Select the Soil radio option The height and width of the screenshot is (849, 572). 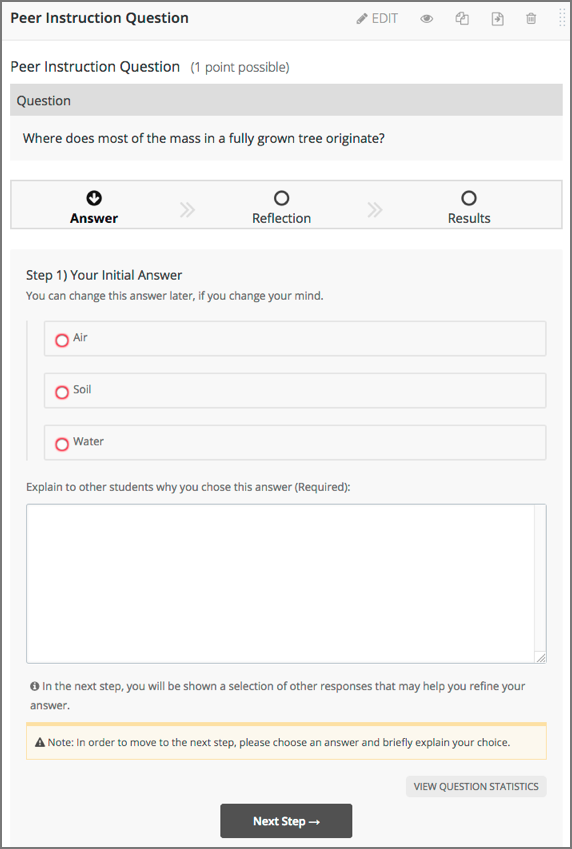(x=62, y=392)
